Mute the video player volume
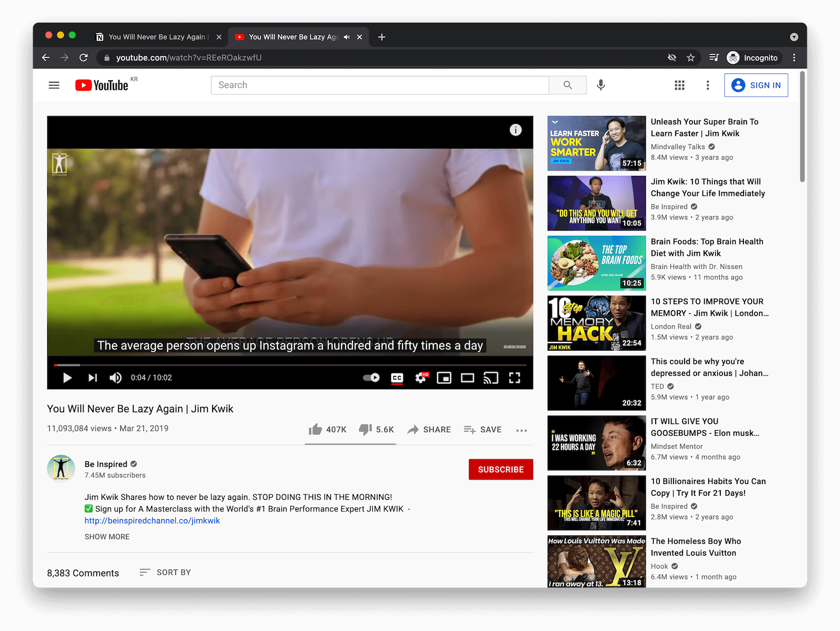Image resolution: width=840 pixels, height=631 pixels. 115,377
